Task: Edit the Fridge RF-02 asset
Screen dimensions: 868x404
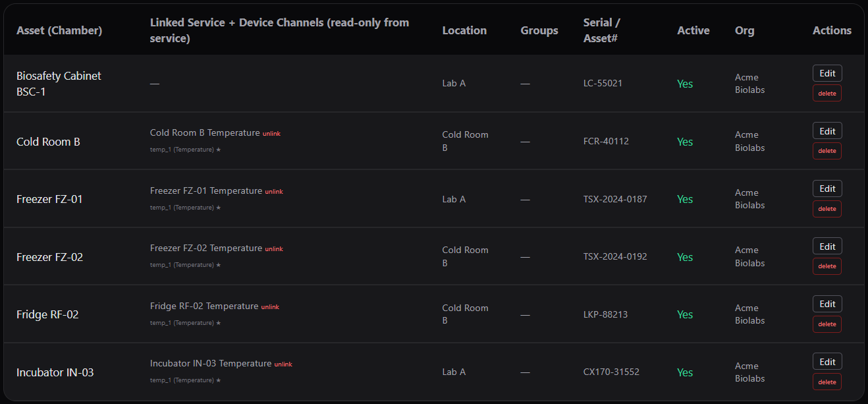Action: click(x=827, y=304)
